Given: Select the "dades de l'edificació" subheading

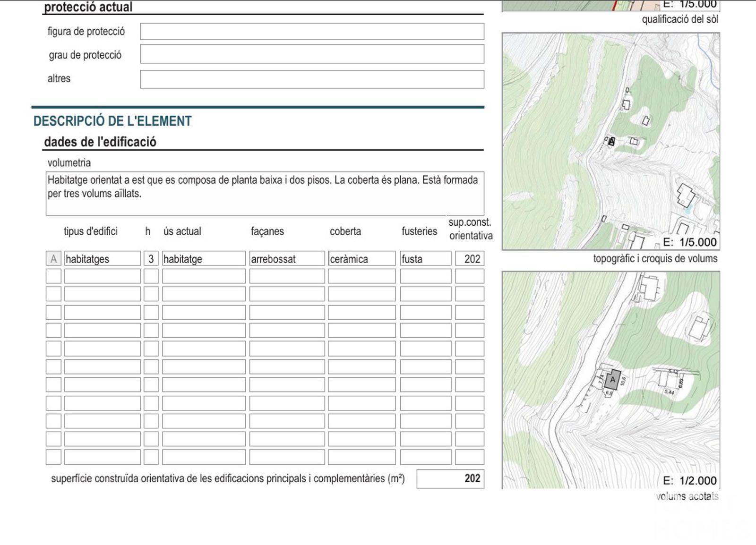Looking at the screenshot, I should coord(100,142).
